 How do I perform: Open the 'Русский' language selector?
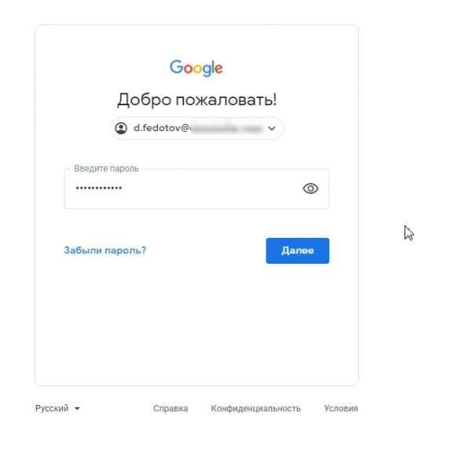pos(52,408)
